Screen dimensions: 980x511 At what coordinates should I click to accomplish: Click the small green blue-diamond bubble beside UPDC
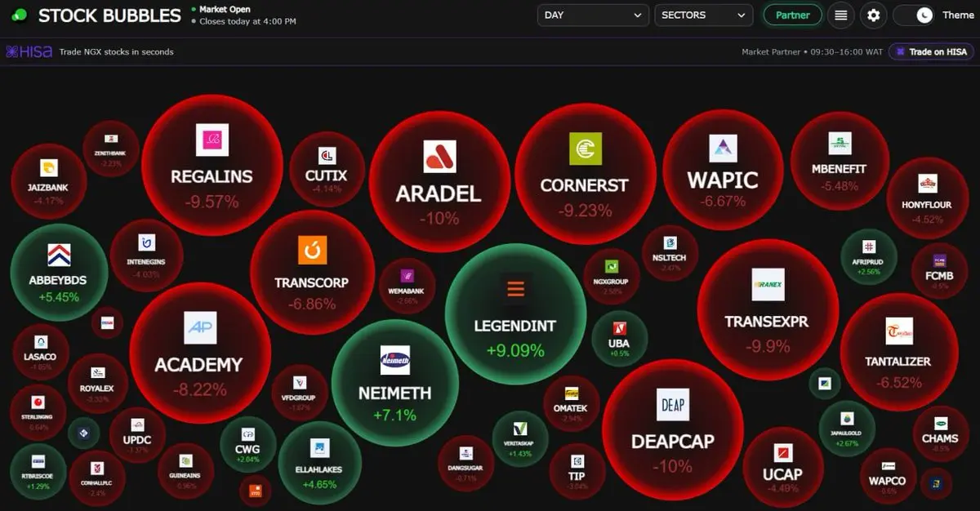point(83,434)
